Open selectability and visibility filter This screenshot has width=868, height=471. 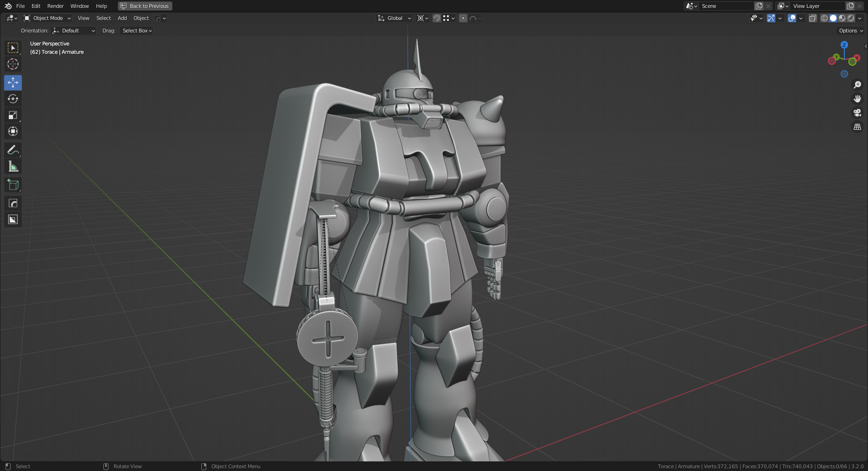coord(757,18)
